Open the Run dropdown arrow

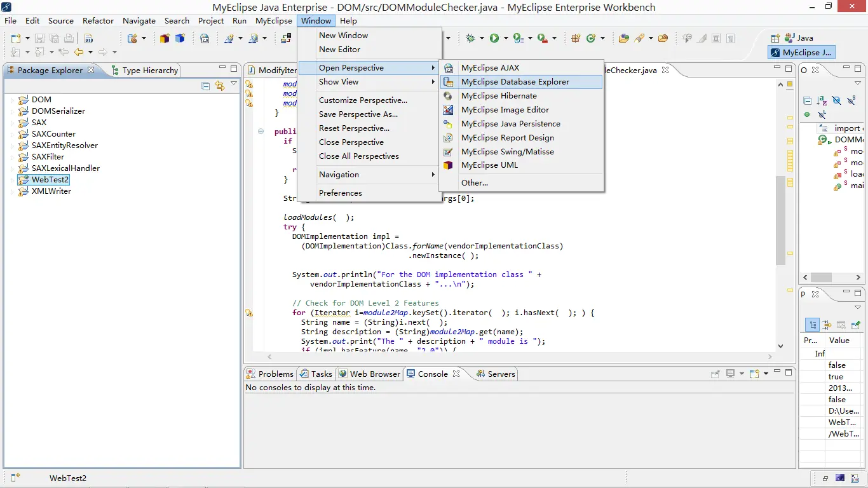click(x=506, y=38)
